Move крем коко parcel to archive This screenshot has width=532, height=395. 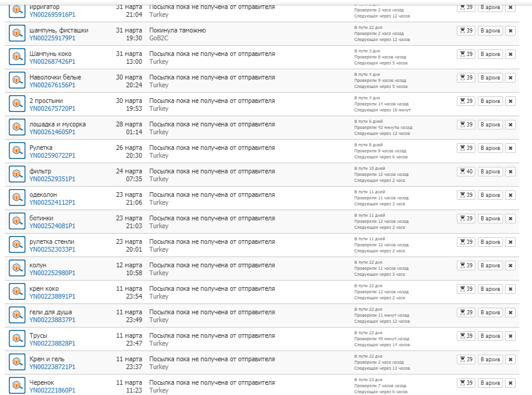pos(490,289)
